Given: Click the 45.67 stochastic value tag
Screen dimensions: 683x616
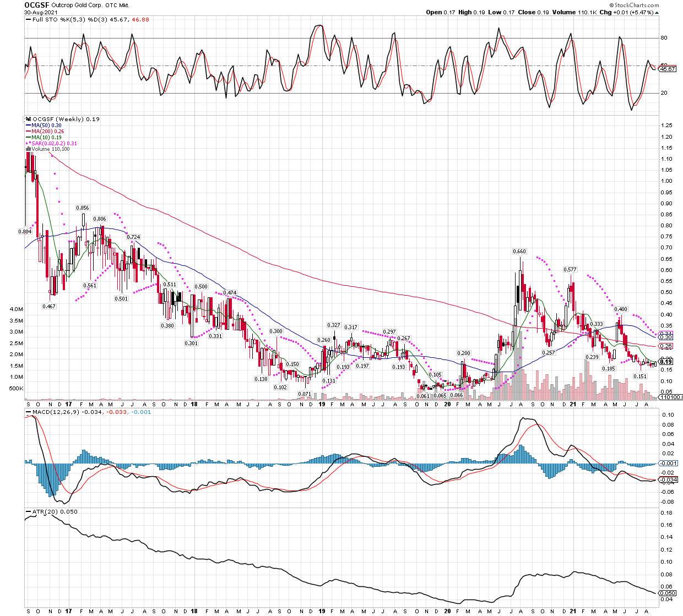Looking at the screenshot, I should pos(668,69).
